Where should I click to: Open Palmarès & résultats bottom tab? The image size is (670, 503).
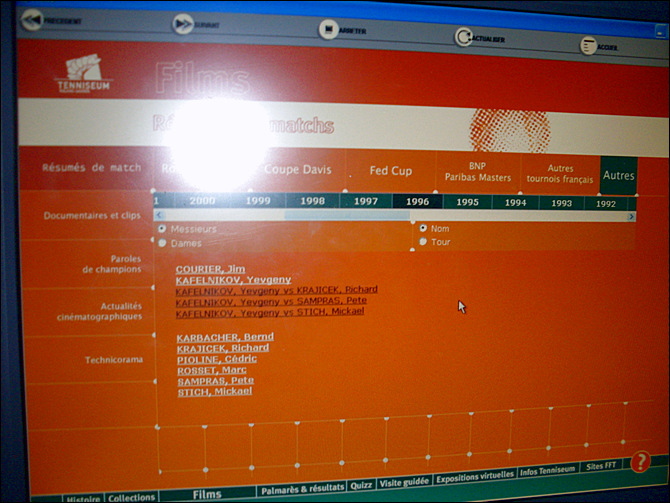click(302, 488)
